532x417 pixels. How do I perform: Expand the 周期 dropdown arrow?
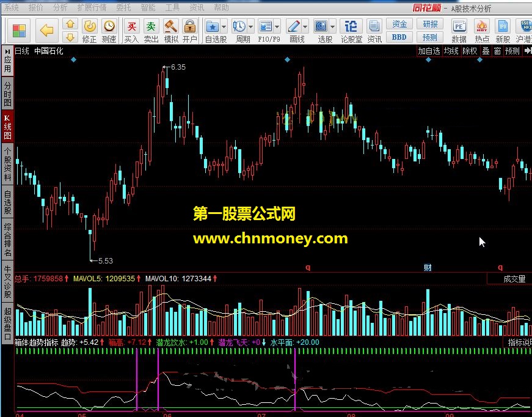(x=250, y=26)
